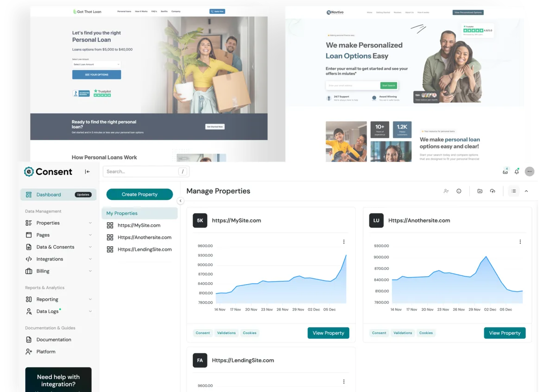Select Documentation in the sidebar
The height and width of the screenshot is (392, 556).
[53, 340]
